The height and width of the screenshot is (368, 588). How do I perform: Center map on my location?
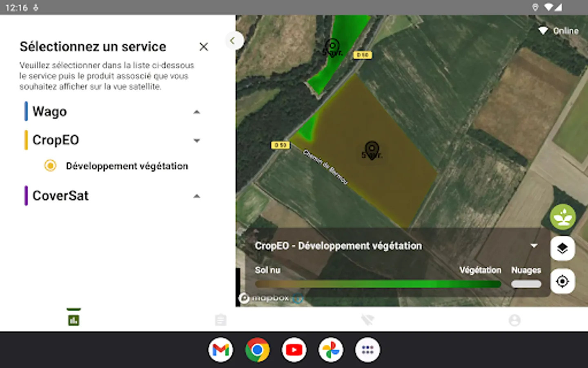click(x=563, y=281)
